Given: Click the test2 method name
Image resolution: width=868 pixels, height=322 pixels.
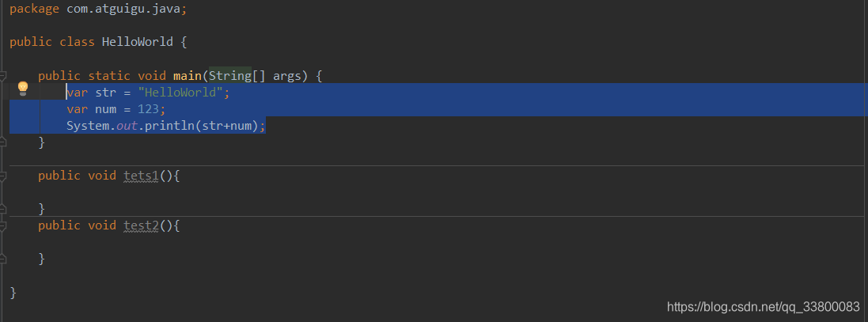Looking at the screenshot, I should [141, 225].
